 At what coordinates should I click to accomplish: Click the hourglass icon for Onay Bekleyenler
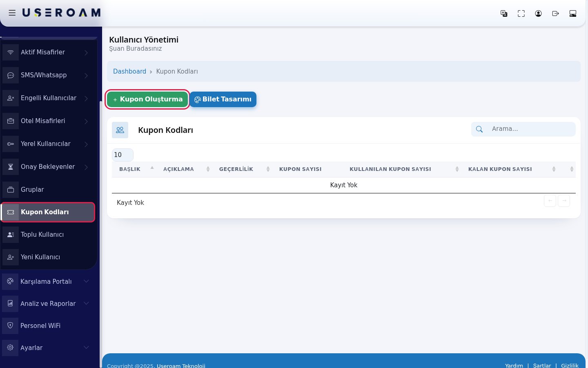pyautogui.click(x=11, y=167)
